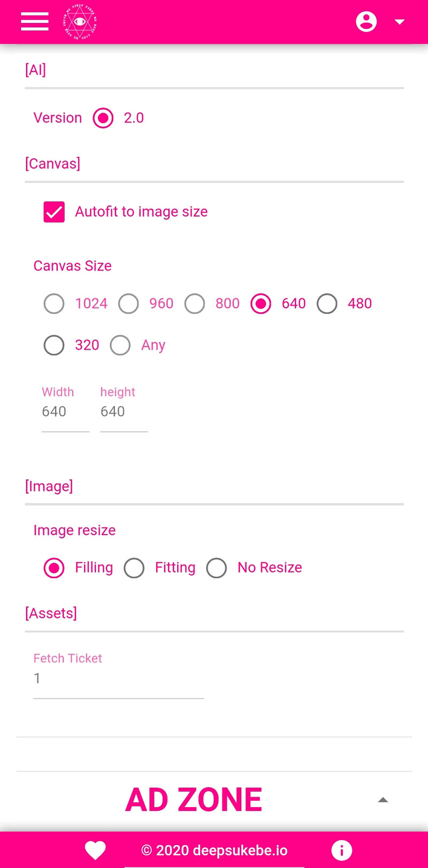
Task: Set image resize to Fitting
Action: coord(134,568)
